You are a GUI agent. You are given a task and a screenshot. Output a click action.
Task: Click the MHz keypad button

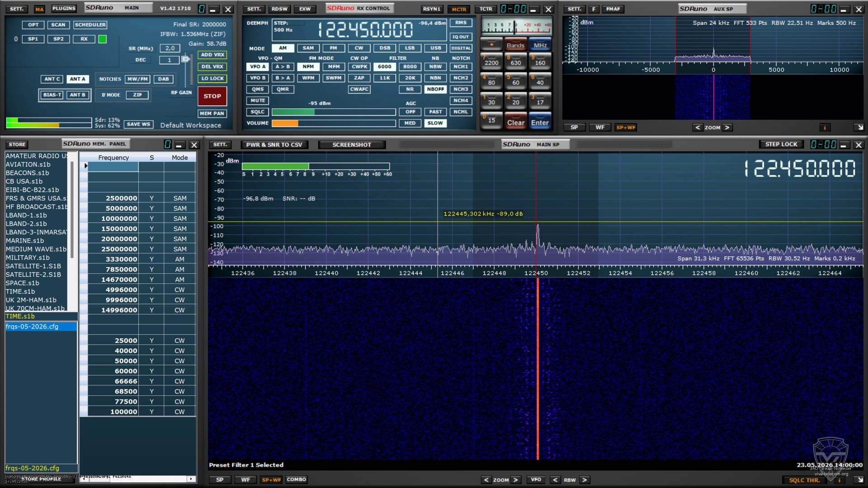coord(540,45)
